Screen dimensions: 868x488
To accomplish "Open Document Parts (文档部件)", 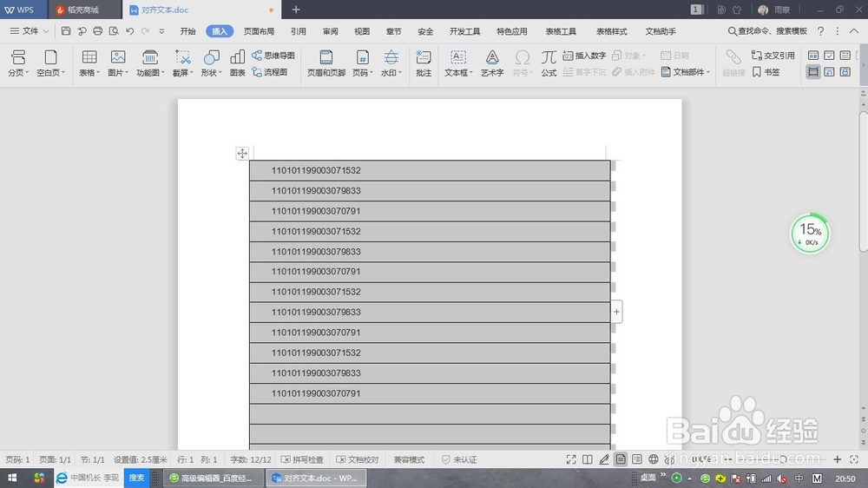I will pyautogui.click(x=686, y=72).
